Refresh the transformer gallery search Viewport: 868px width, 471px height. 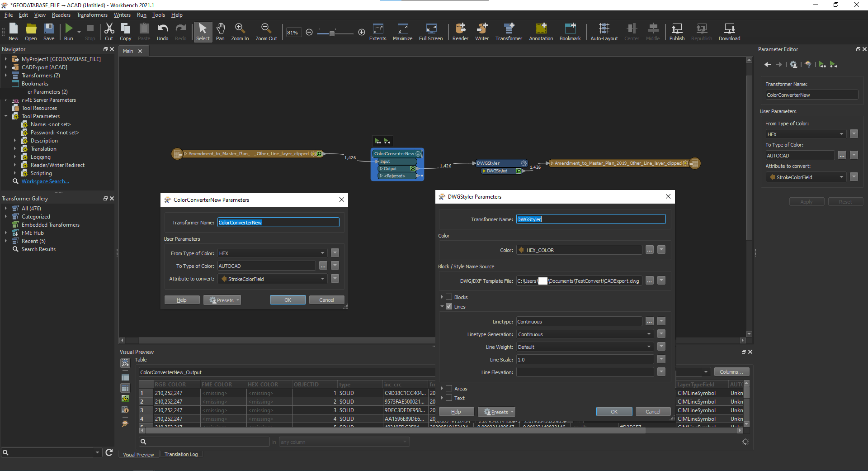pos(109,452)
